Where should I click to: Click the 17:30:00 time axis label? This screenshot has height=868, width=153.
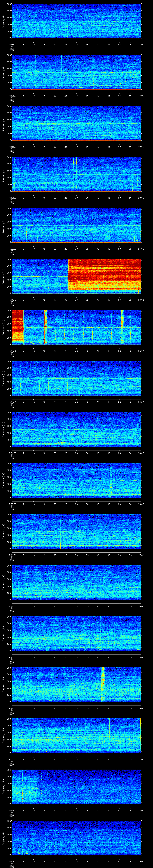tap(12, 760)
